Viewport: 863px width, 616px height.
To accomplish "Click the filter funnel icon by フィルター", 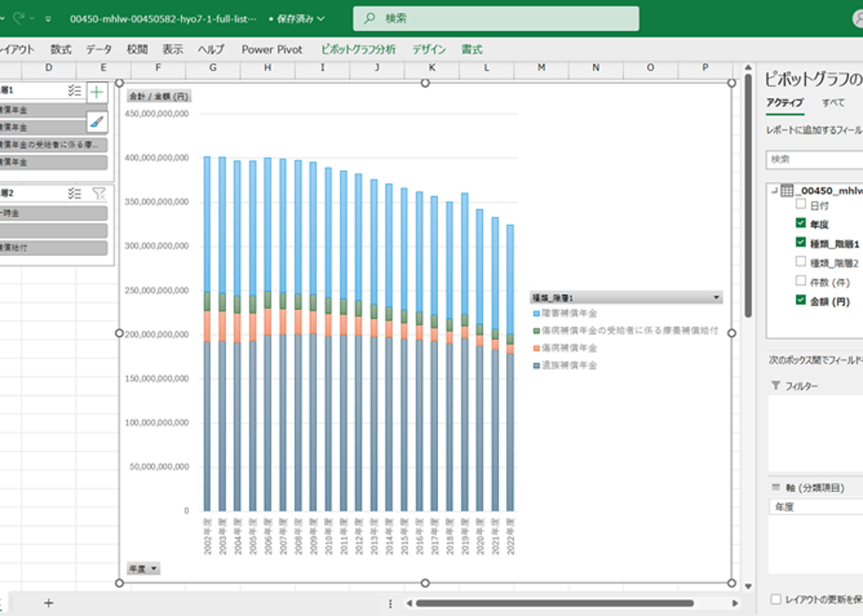I will point(775,385).
